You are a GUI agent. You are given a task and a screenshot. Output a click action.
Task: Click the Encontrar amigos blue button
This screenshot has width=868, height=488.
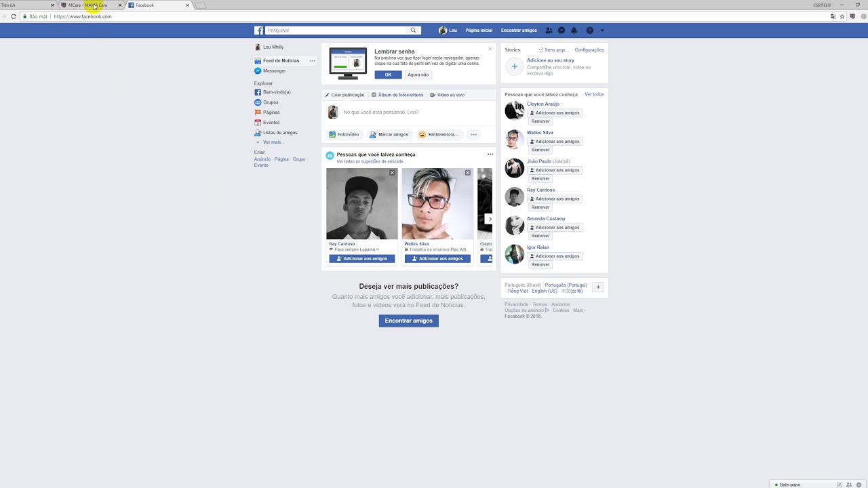point(409,321)
